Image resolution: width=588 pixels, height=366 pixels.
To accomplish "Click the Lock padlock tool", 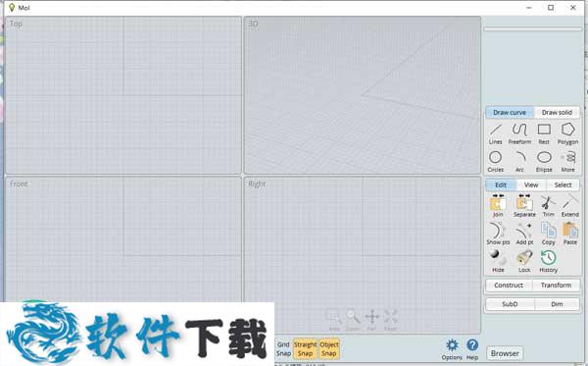I will point(524,261).
